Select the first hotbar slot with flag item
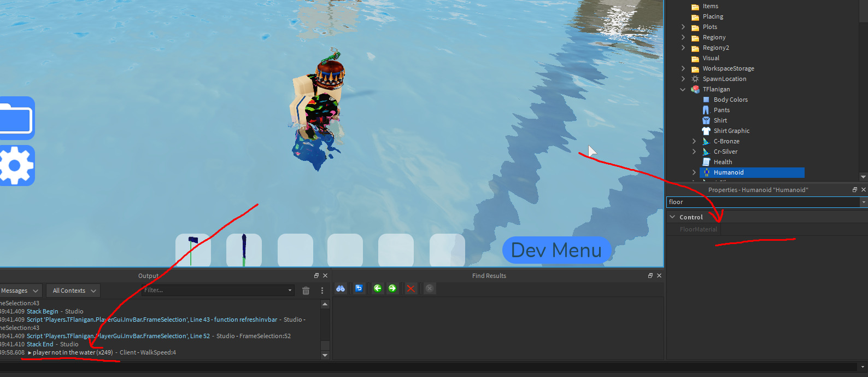Screen dimensions: 868x377 pyautogui.click(x=193, y=251)
